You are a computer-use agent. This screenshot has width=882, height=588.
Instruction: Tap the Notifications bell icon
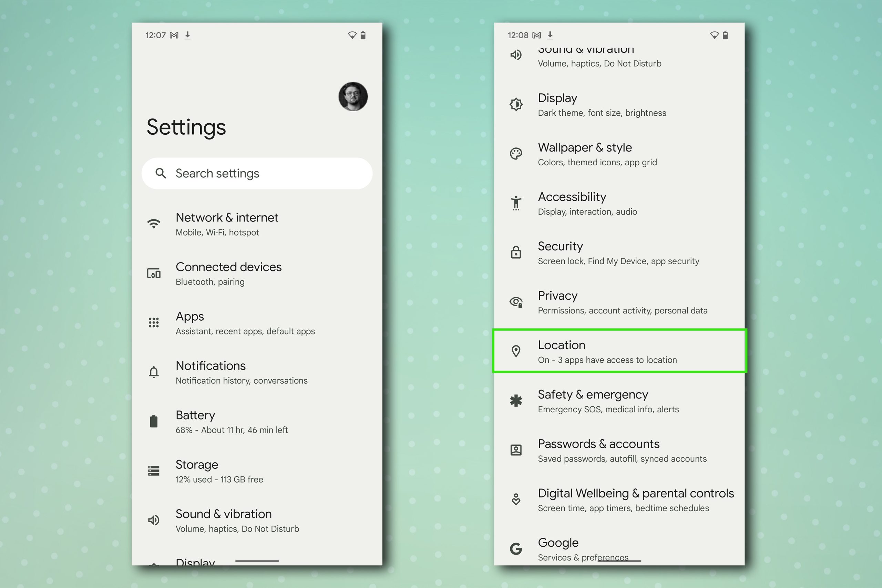point(154,372)
